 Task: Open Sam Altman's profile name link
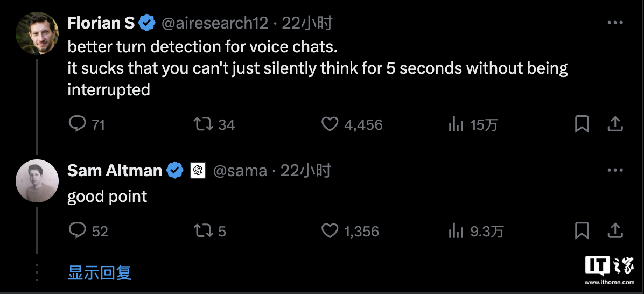(115, 171)
